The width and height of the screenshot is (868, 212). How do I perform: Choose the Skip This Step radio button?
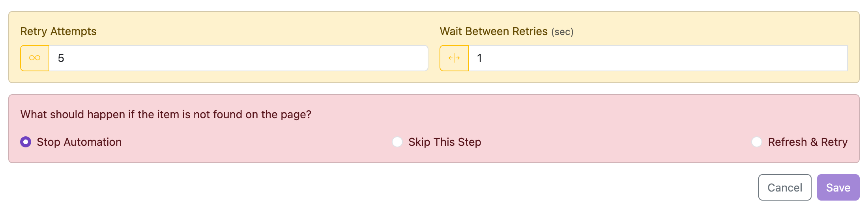(397, 142)
